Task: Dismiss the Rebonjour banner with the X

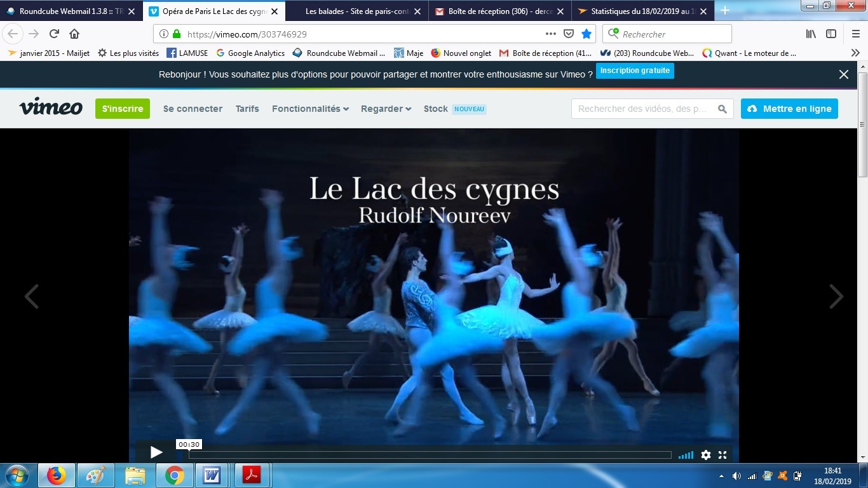Action: click(844, 74)
